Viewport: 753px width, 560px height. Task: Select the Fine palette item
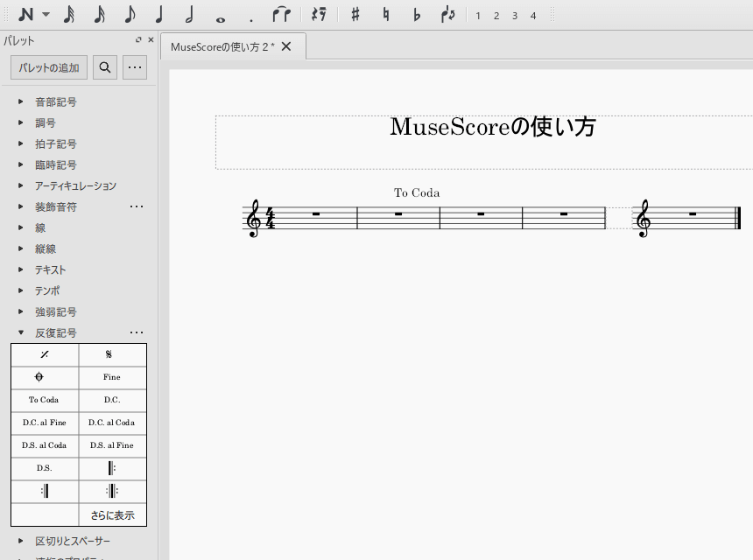112,377
